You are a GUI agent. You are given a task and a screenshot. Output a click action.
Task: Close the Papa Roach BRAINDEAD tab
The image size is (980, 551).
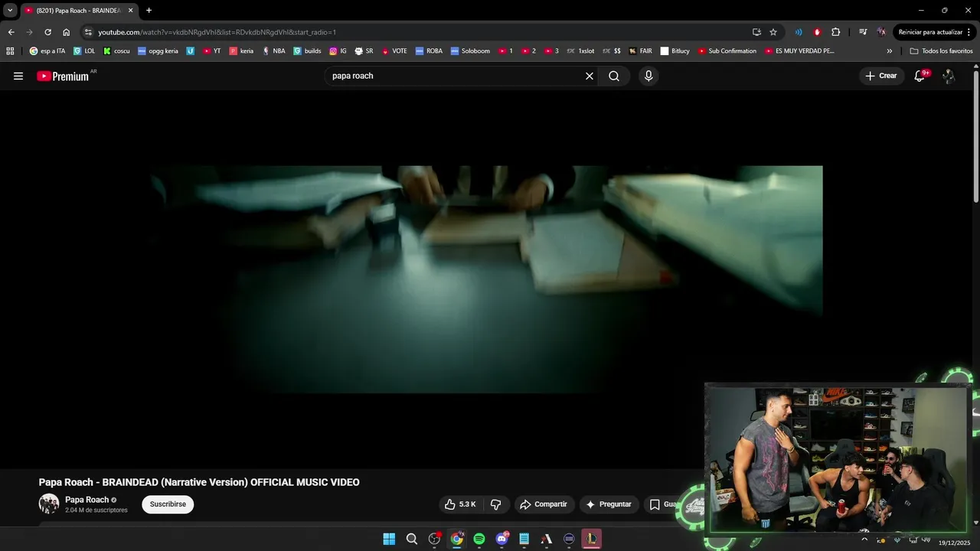[x=130, y=11]
